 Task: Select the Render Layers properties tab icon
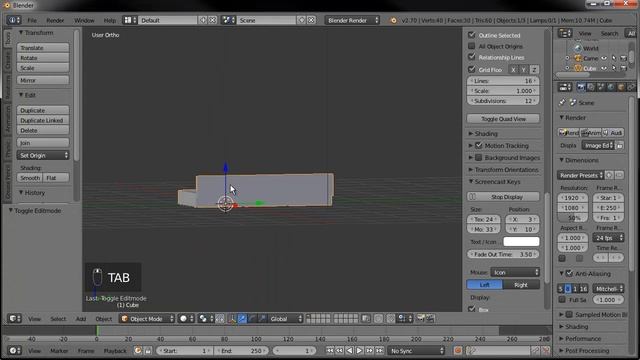(x=591, y=87)
